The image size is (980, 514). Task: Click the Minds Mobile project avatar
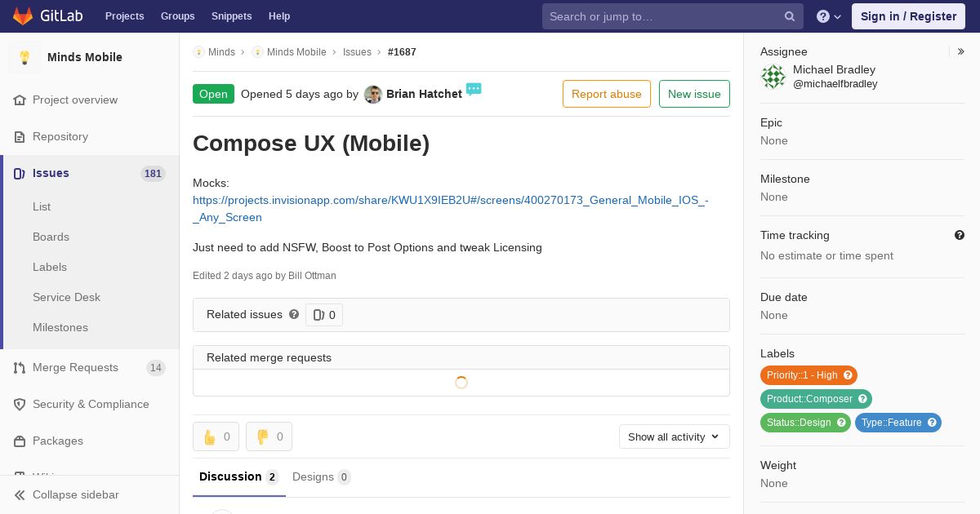24,57
